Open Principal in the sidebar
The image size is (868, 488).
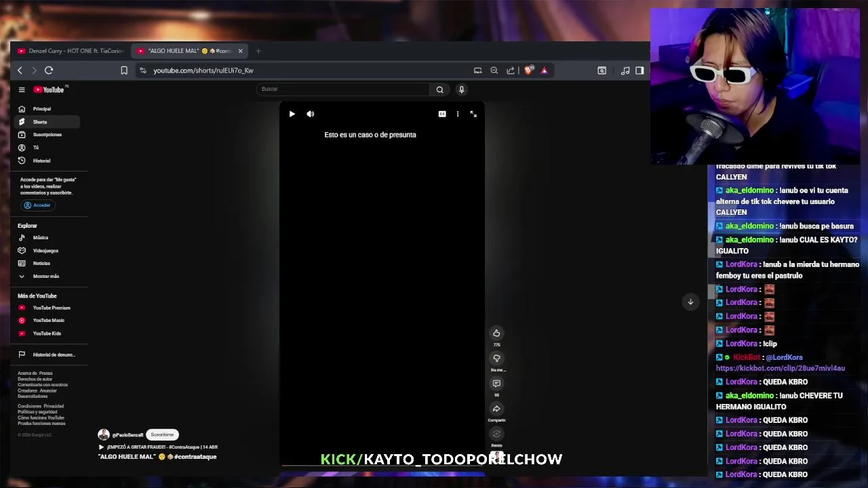[x=47, y=108]
